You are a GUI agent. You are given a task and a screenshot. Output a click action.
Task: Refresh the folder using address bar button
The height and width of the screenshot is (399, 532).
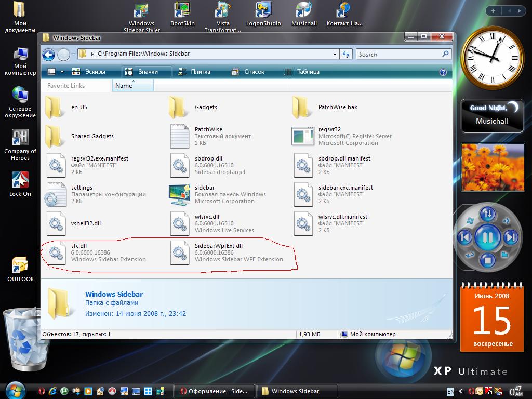tap(347, 54)
